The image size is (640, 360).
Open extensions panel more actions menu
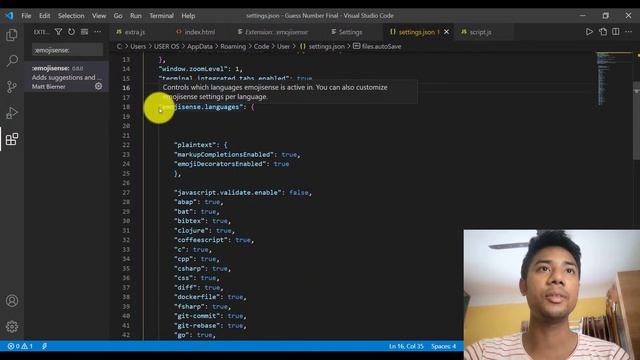click(98, 32)
